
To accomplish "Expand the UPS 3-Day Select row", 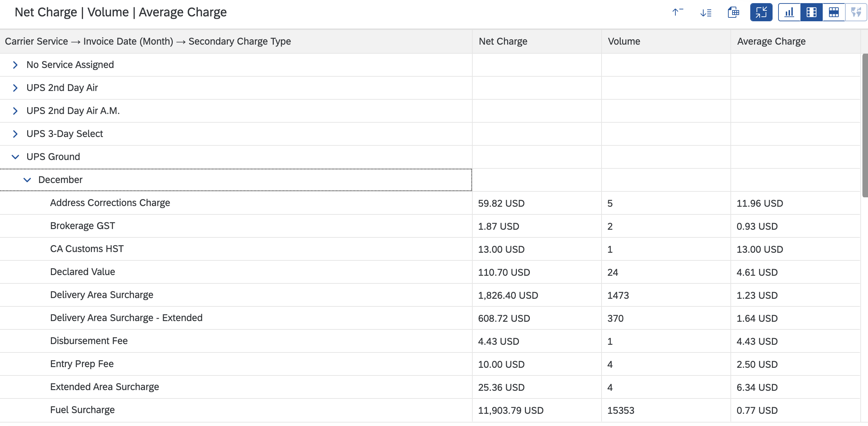I will click(15, 134).
